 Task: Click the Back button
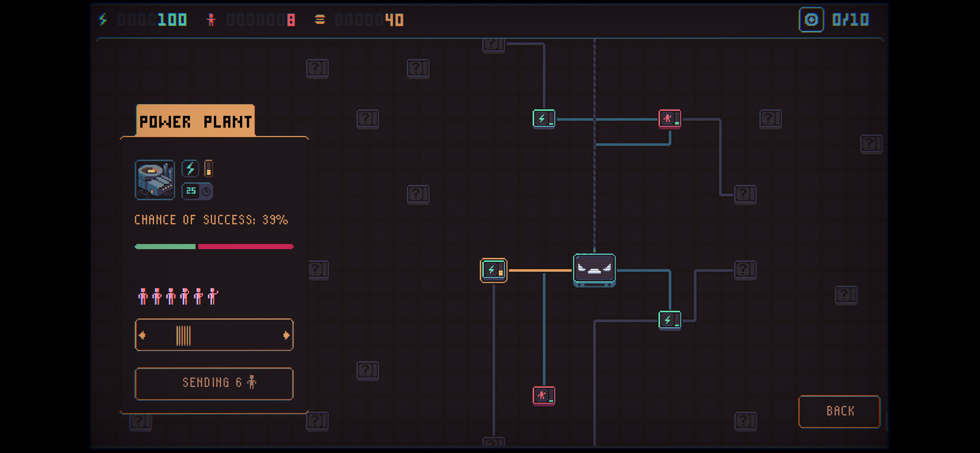coord(840,411)
